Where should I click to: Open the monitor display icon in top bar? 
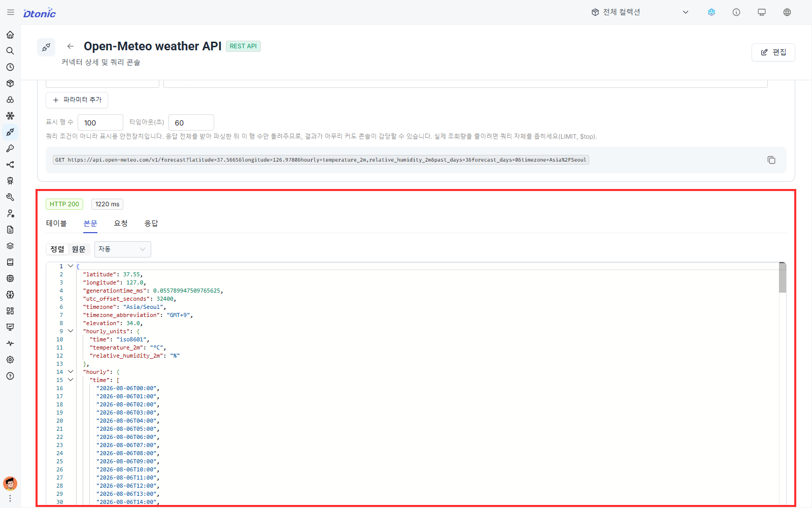(x=762, y=12)
